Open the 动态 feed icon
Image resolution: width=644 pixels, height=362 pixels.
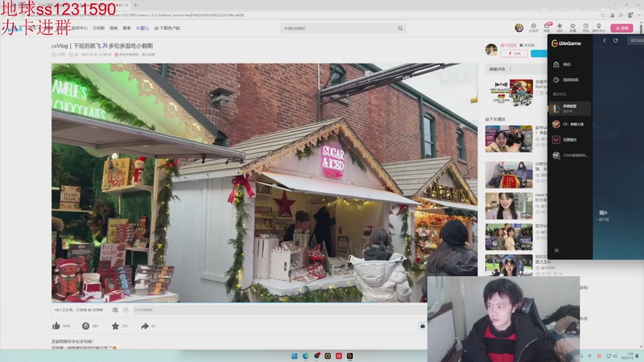[x=559, y=27]
